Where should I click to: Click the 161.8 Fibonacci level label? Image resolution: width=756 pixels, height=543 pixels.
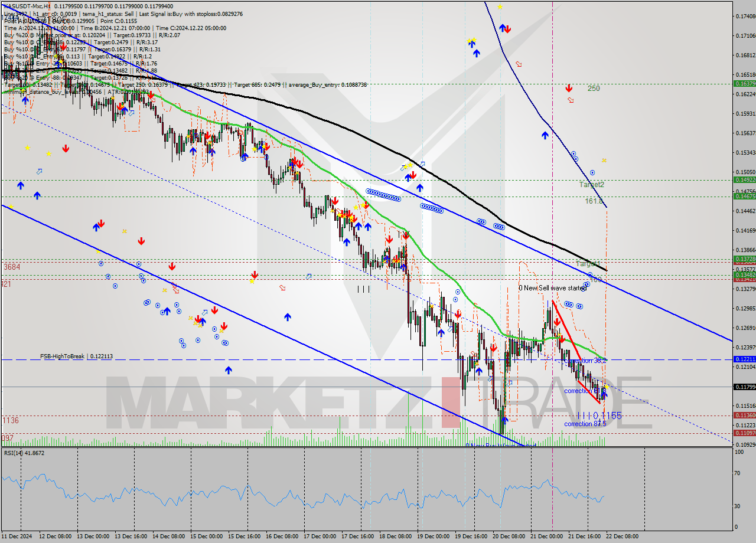click(594, 201)
